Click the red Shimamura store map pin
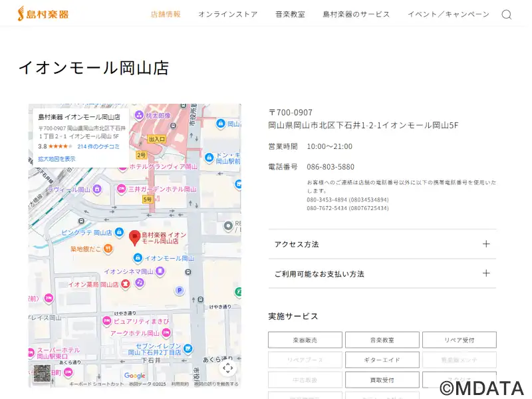Screen dimensions: 532x399 [x=134, y=237]
